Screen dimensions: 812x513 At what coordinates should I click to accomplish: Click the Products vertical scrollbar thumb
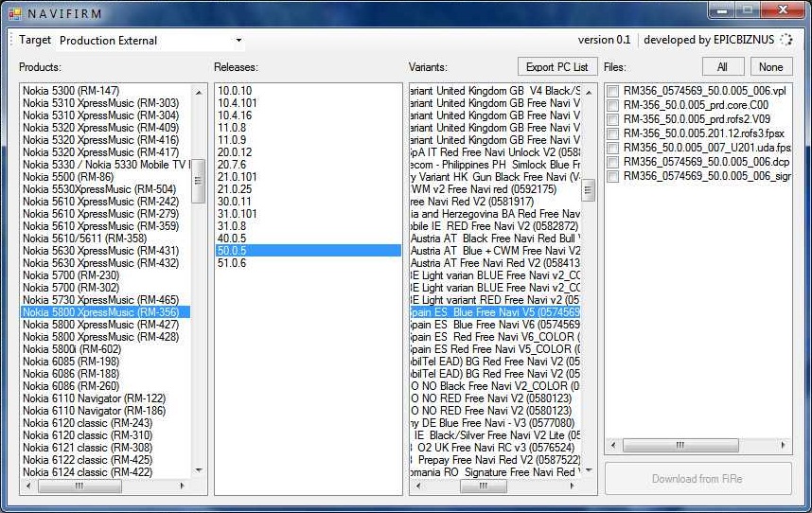[x=199, y=181]
